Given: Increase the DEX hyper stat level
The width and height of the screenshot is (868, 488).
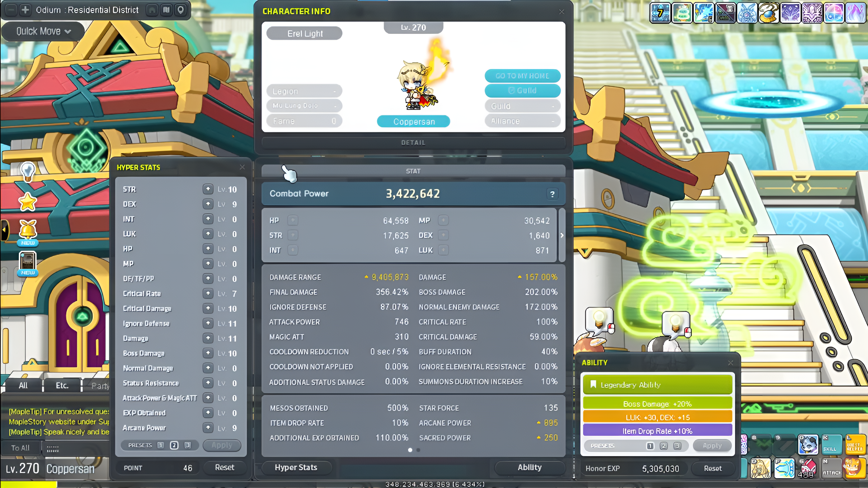Looking at the screenshot, I should coord(208,204).
